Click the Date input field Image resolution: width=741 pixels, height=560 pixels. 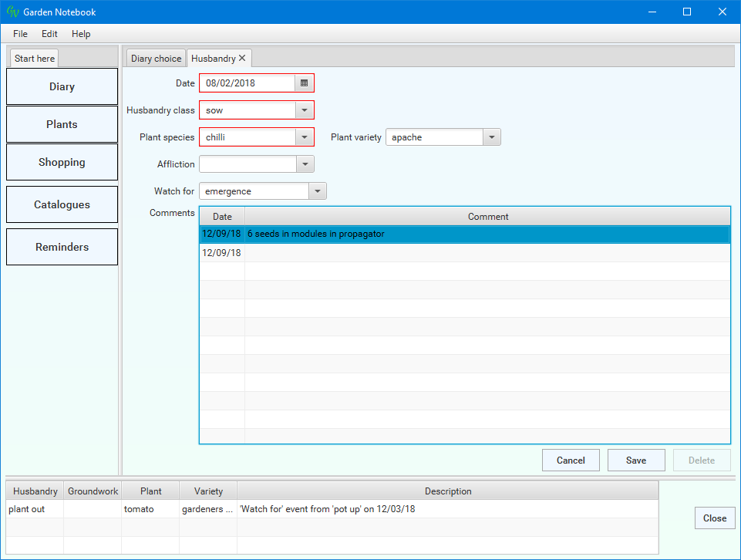point(248,83)
